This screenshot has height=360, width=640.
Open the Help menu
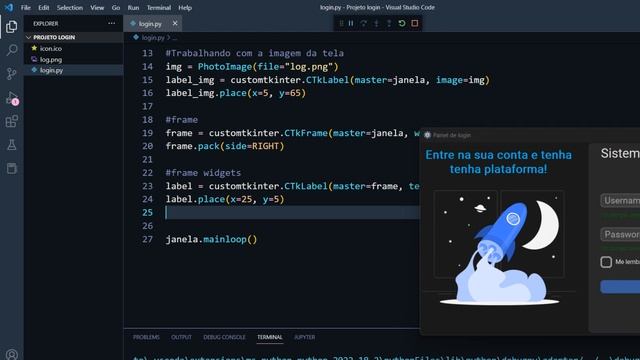(x=185, y=7)
